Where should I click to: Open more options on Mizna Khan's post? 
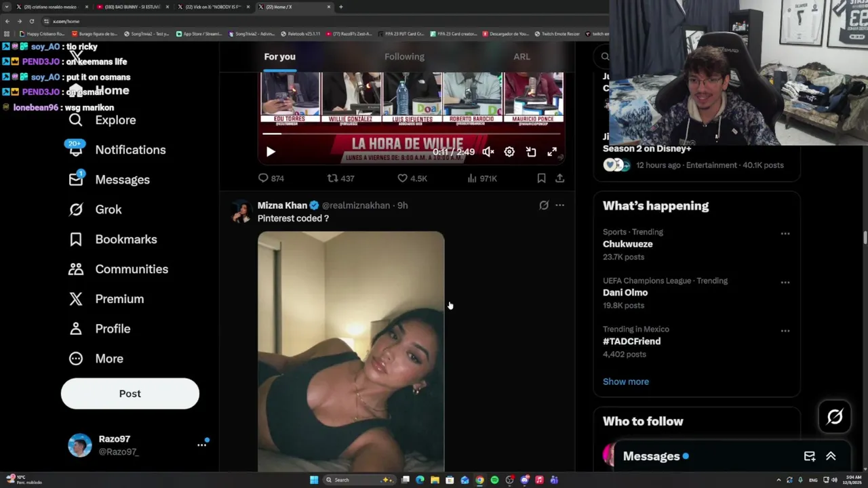[559, 205]
